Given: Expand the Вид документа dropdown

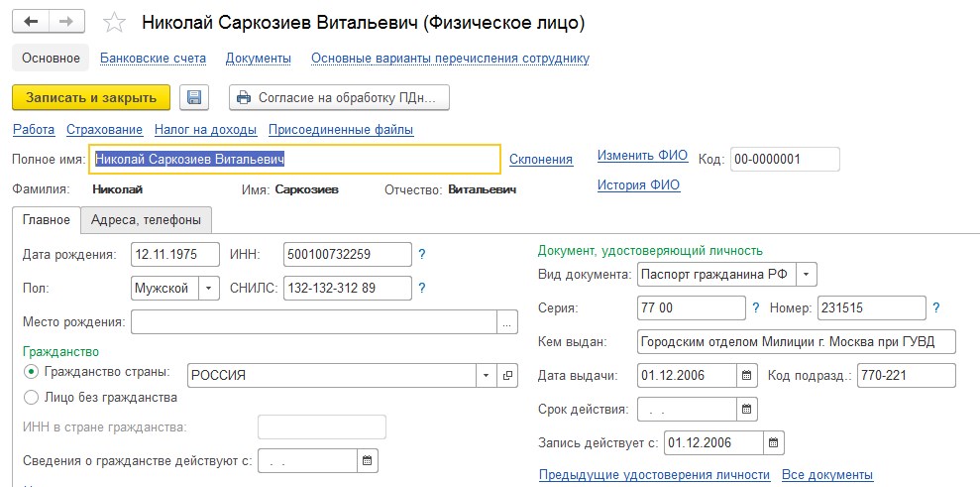Looking at the screenshot, I should tap(807, 274).
